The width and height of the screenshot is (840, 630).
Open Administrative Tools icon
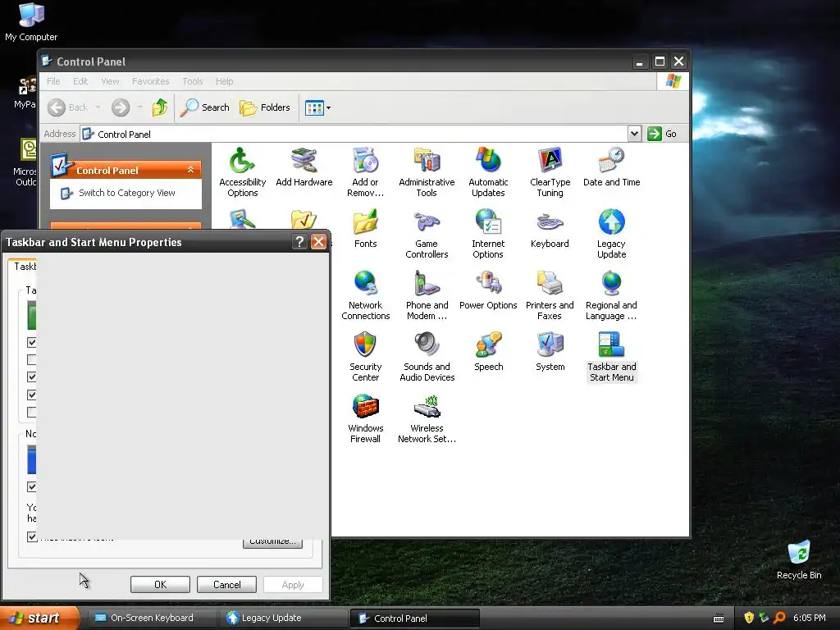click(x=427, y=172)
